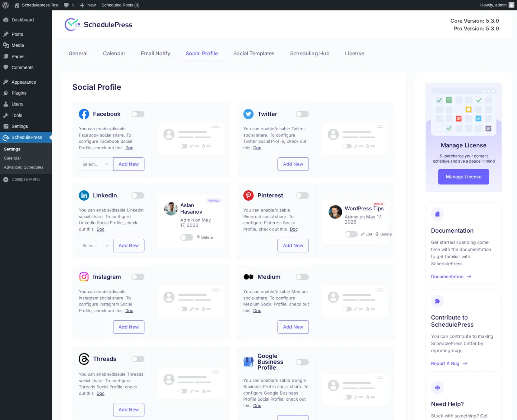Click the Twitter bird icon

pos(248,114)
